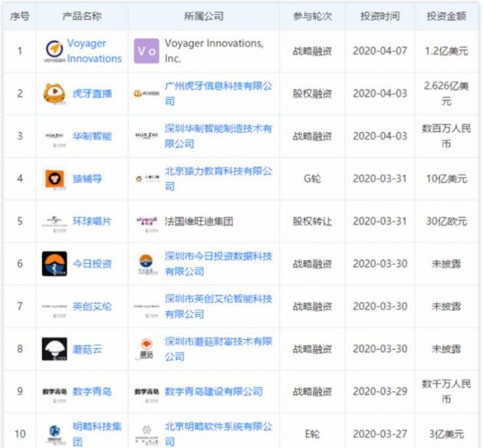483x448 pixels.
Task: Open 数字青岛建设有限公司 company link
Action: click(x=213, y=391)
